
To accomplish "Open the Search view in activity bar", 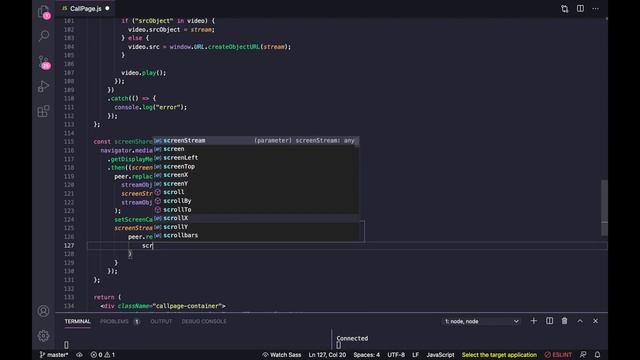I will [44, 36].
